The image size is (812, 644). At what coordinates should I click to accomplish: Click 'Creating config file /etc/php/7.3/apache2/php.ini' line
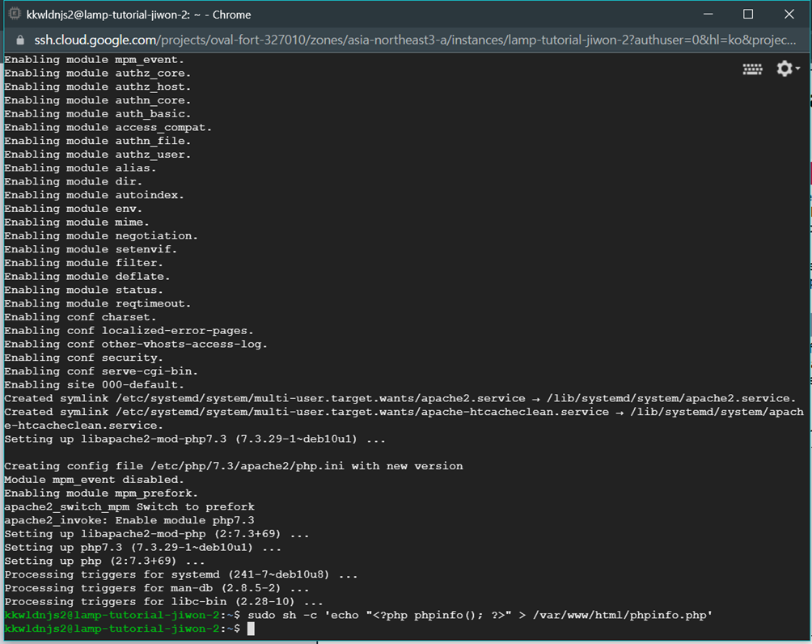point(234,466)
